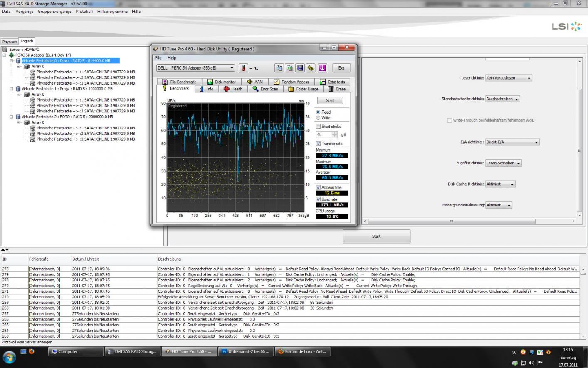Viewport: 588px width, 368px height.
Task: Open the Disk-Cache-Richtlinie dropdown
Action: (500, 184)
